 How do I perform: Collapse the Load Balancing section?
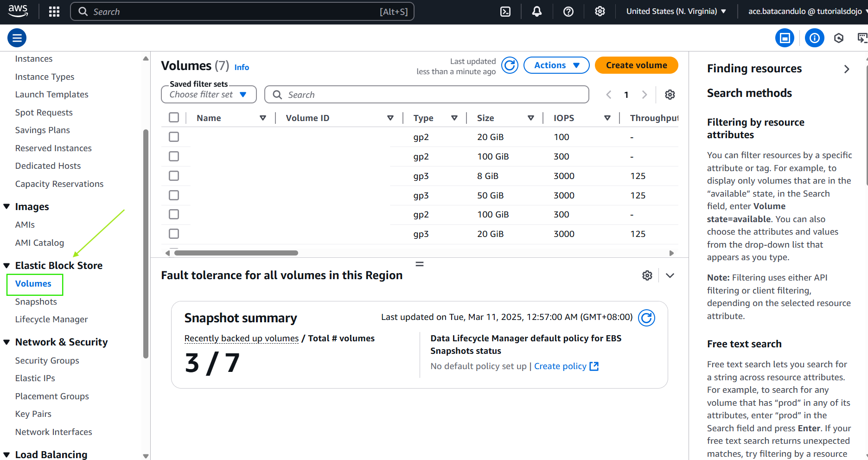point(7,454)
